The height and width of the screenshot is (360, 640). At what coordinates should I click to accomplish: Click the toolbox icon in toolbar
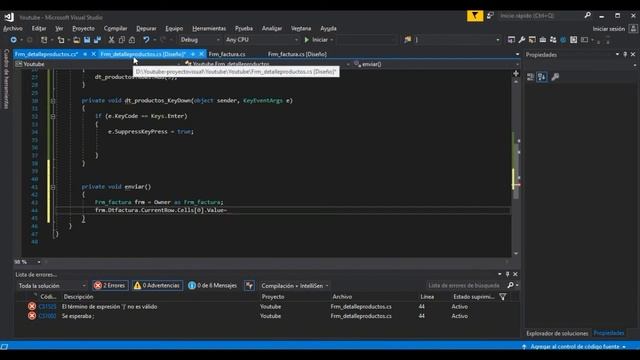(x=542, y=40)
